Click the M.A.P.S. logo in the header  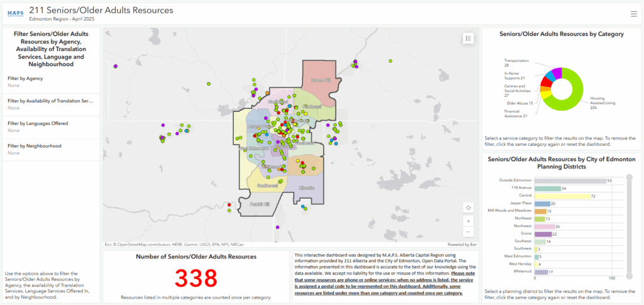pos(16,14)
